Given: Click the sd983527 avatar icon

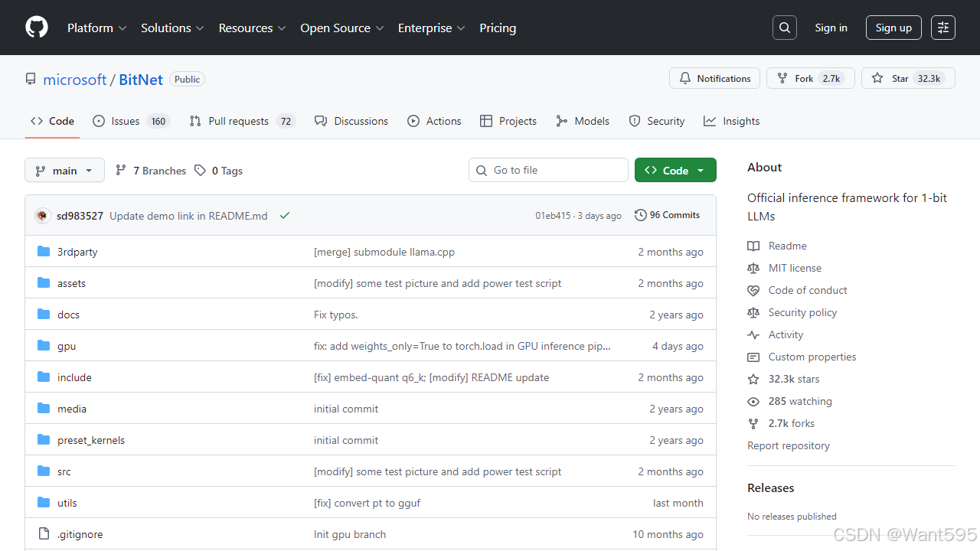Looking at the screenshot, I should [x=43, y=216].
